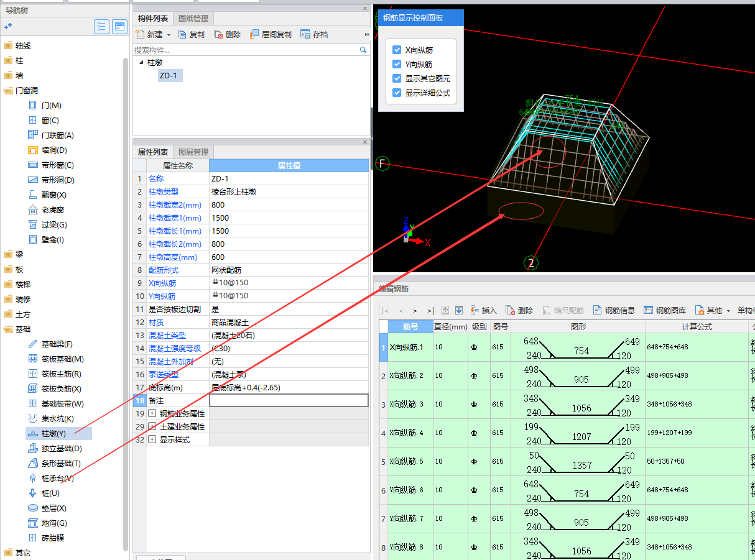Expand the 钢筋业务属性 property group

[x=152, y=413]
